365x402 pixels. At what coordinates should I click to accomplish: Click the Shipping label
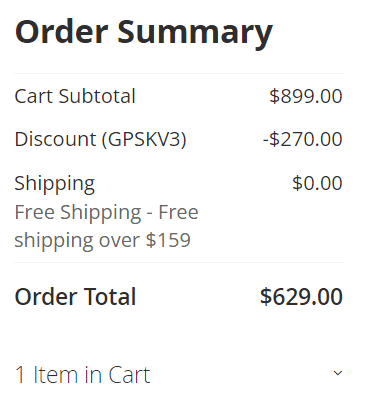click(55, 184)
